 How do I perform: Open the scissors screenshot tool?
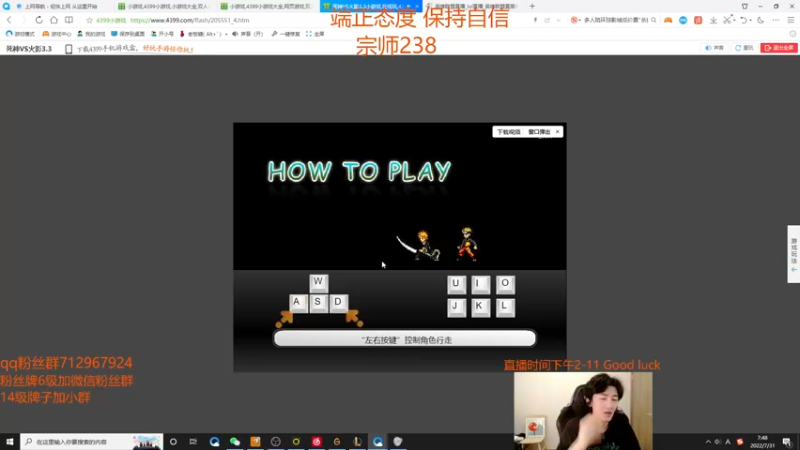click(x=728, y=20)
